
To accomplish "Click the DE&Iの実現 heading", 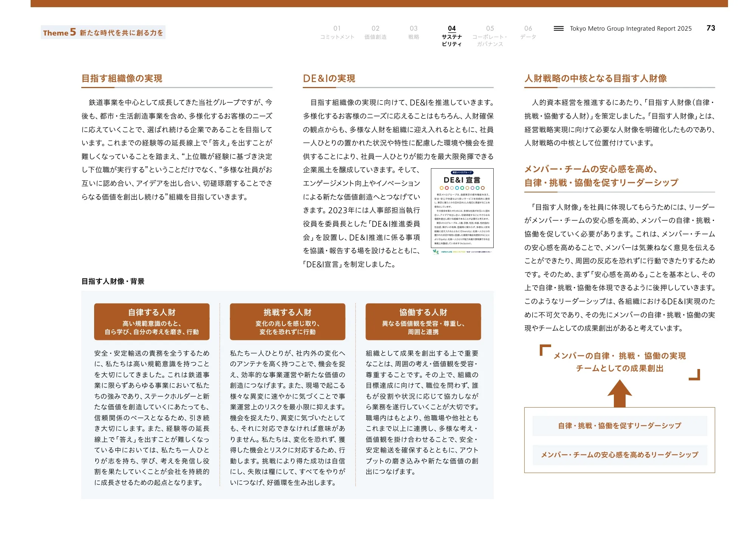I will point(329,78).
